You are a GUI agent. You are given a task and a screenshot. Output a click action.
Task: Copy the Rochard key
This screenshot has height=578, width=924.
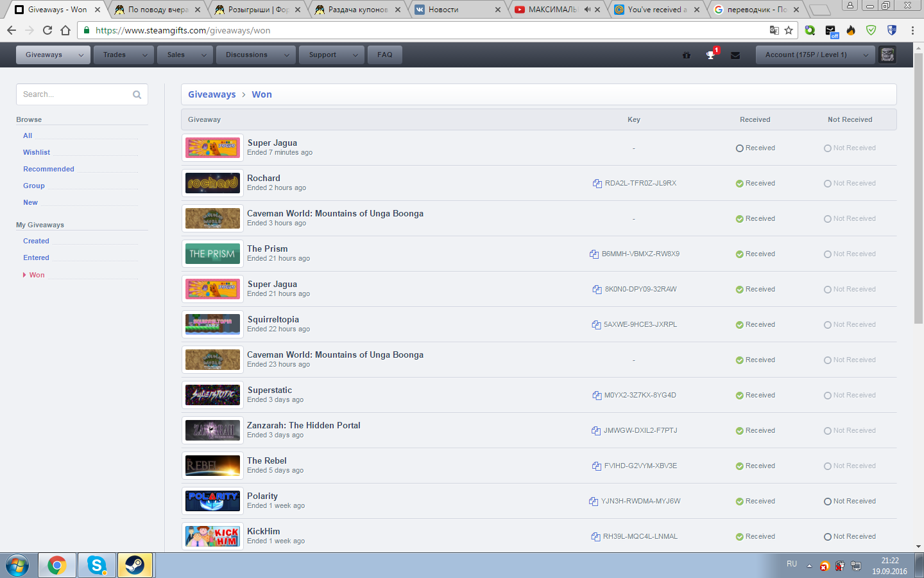[x=597, y=184]
